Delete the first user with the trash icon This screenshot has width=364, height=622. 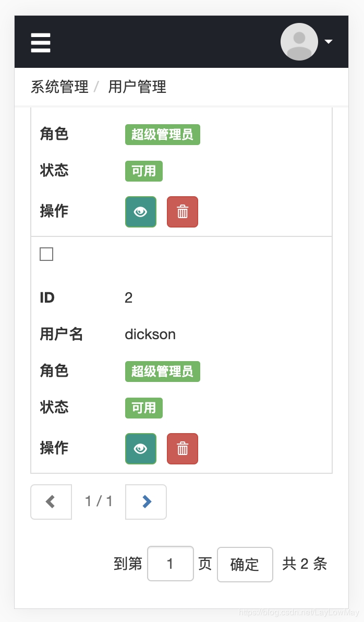(183, 212)
